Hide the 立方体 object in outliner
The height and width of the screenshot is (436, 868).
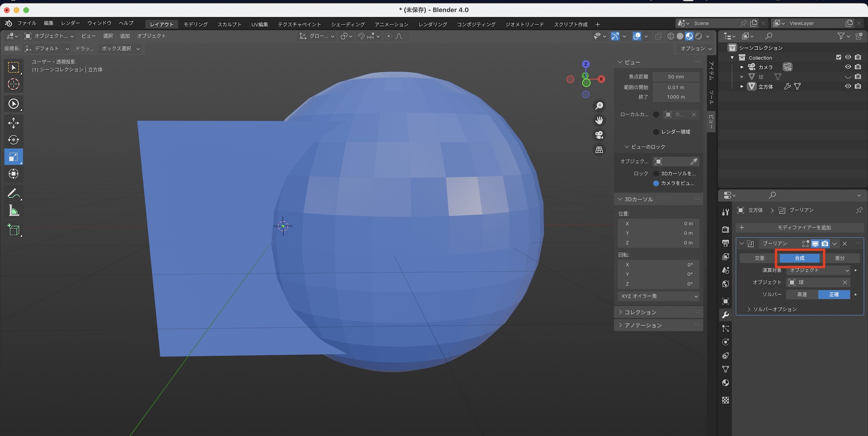(x=848, y=86)
